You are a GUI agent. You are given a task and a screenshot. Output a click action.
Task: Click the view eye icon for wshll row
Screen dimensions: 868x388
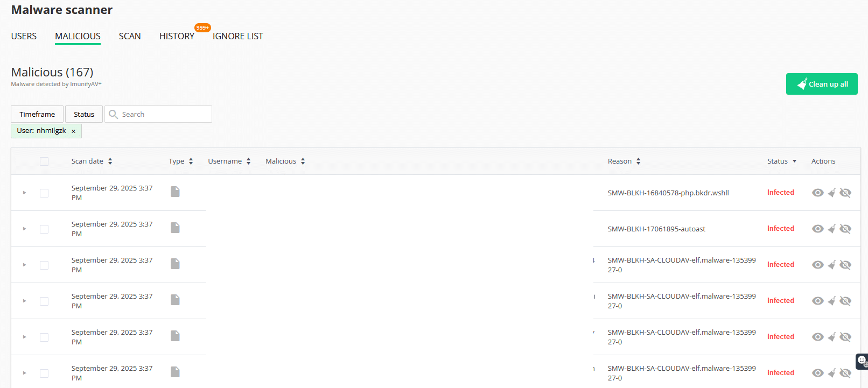pos(817,193)
